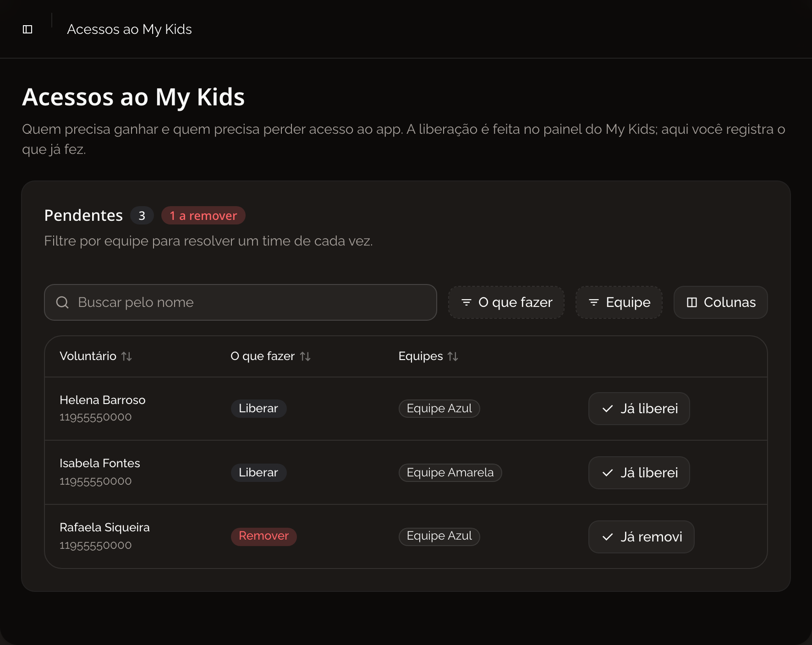Sort by Equipes column arrows
812x645 pixels.
coord(453,356)
